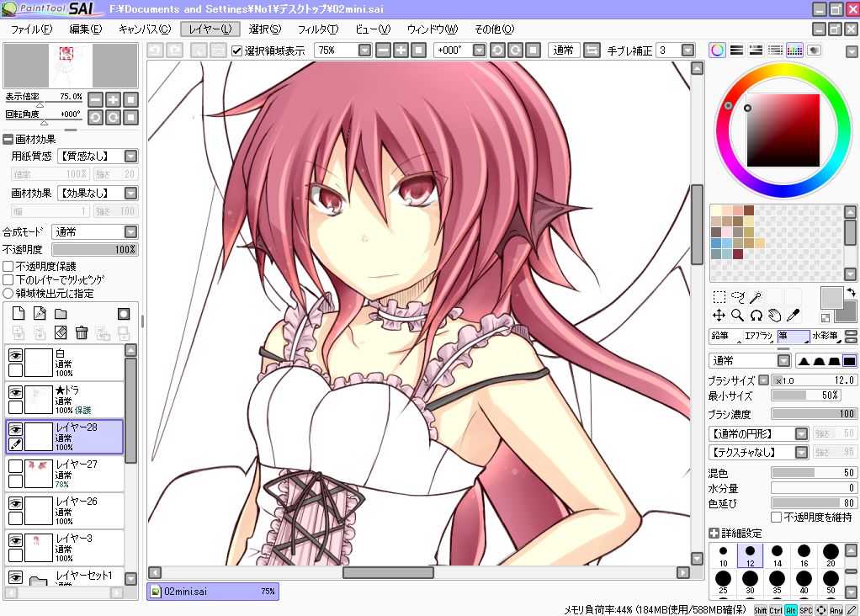This screenshot has height=616, width=860.
Task: Select the softest brush edge shape
Action: coord(804,361)
